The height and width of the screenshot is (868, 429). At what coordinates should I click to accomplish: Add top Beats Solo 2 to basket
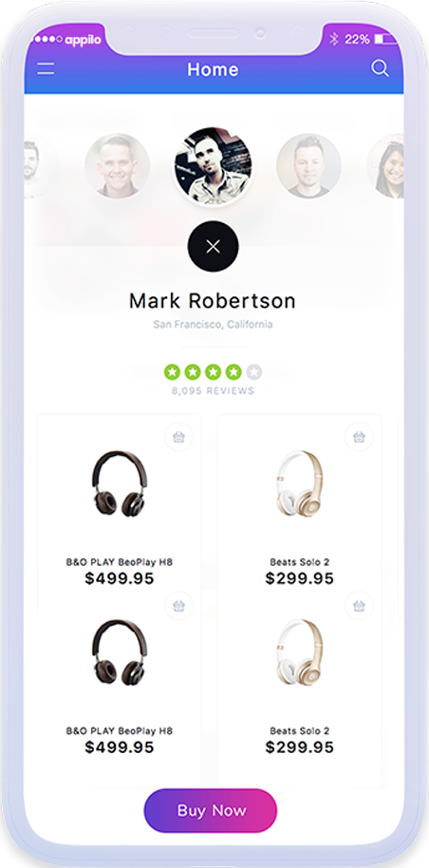(359, 437)
